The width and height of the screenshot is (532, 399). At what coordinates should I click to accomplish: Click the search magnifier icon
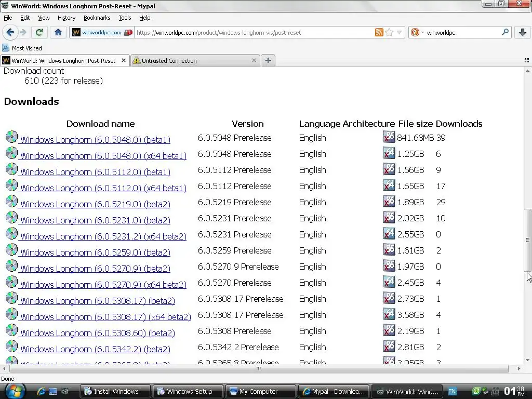[505, 32]
